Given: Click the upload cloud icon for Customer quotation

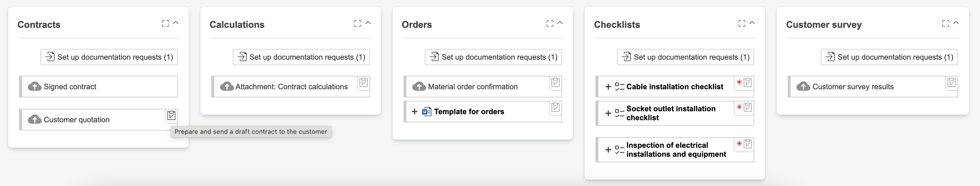Looking at the screenshot, I should pyautogui.click(x=35, y=119).
